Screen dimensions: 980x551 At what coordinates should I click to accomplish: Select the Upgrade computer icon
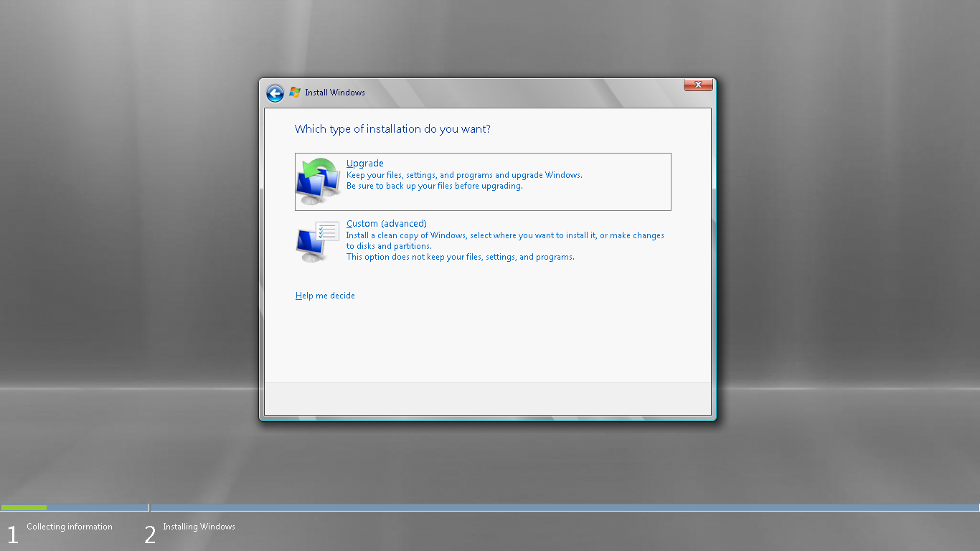pos(319,181)
